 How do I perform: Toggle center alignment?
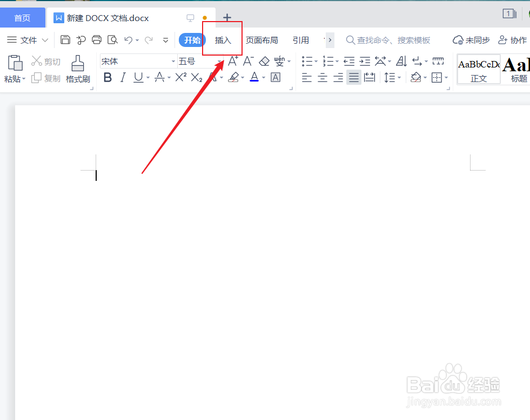[x=323, y=78]
